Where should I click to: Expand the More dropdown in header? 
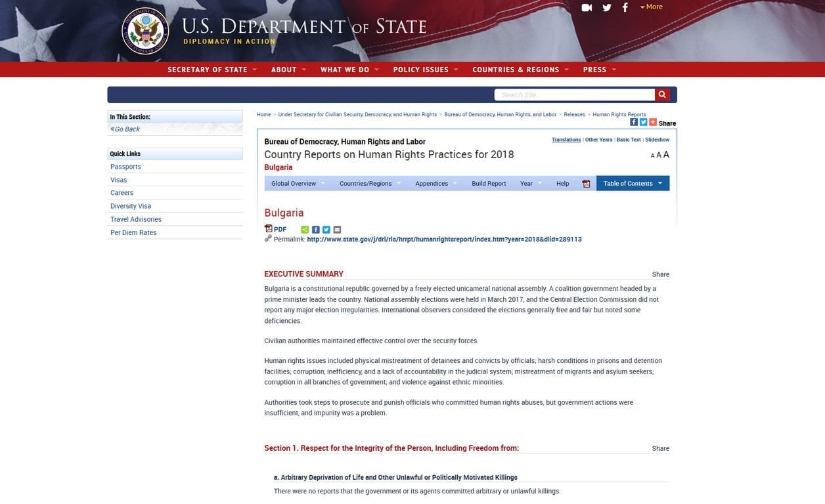[652, 7]
